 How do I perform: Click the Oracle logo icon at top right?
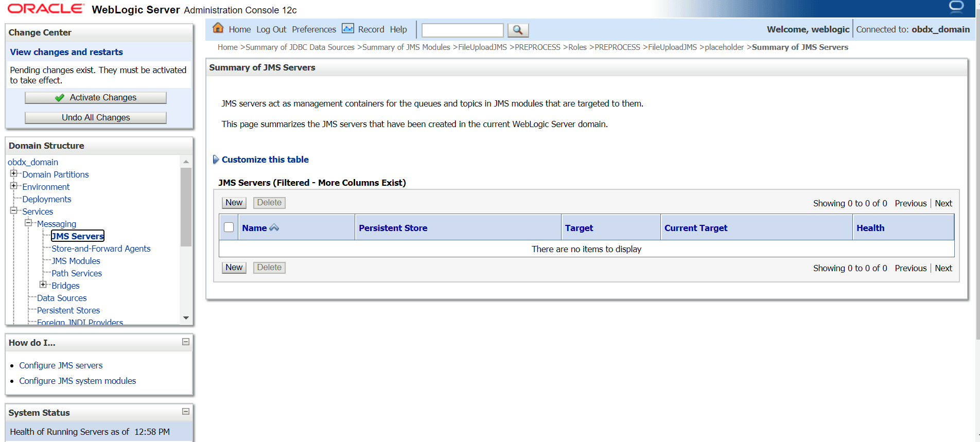click(956, 7)
